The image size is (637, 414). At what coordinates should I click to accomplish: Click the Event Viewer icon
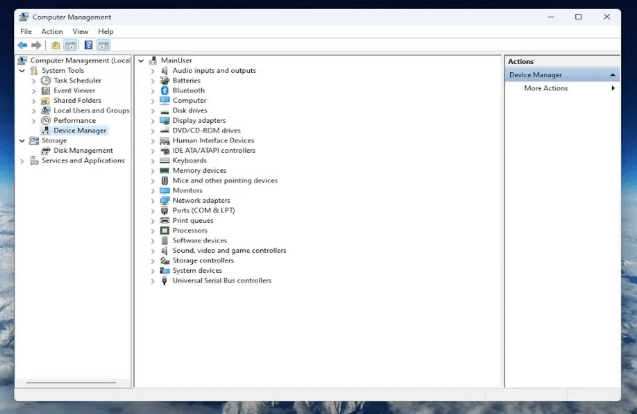(x=46, y=90)
